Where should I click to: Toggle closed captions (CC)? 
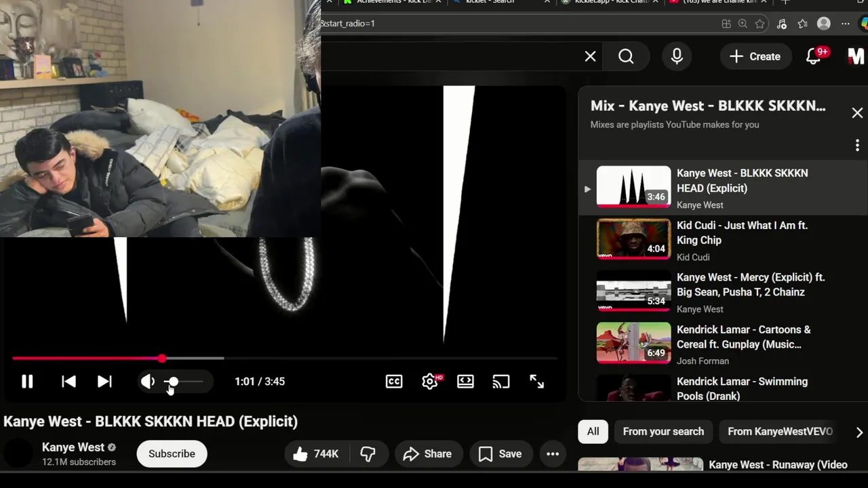click(394, 382)
